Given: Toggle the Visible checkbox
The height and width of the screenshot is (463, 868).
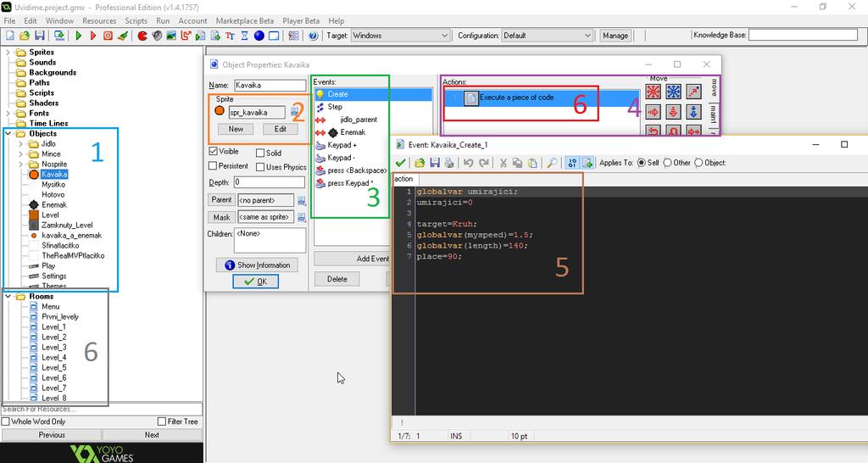Looking at the screenshot, I should click(213, 152).
